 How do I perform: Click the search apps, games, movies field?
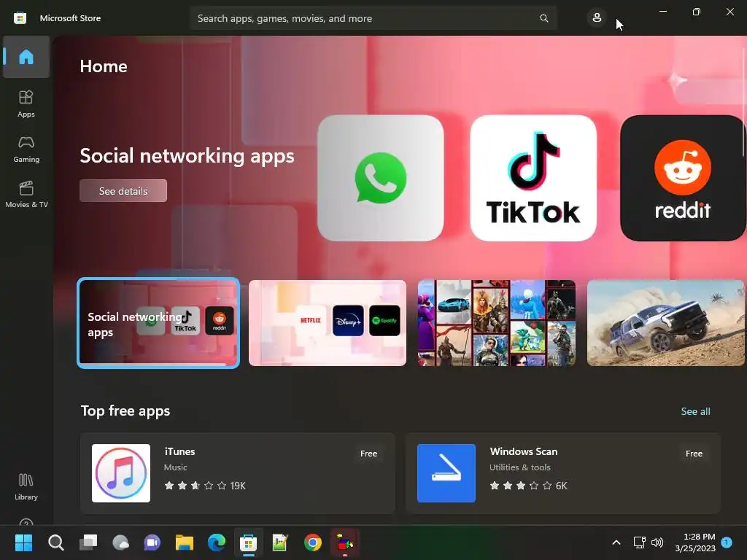[373, 18]
